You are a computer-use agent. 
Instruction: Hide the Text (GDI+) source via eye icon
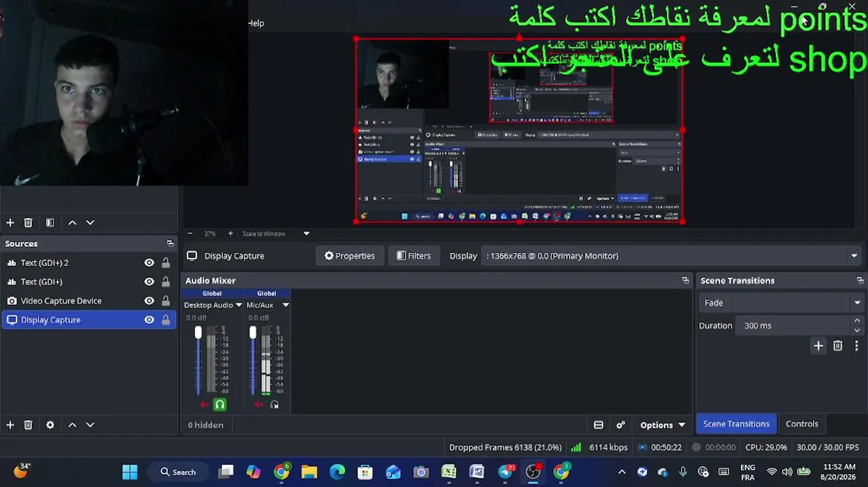149,282
